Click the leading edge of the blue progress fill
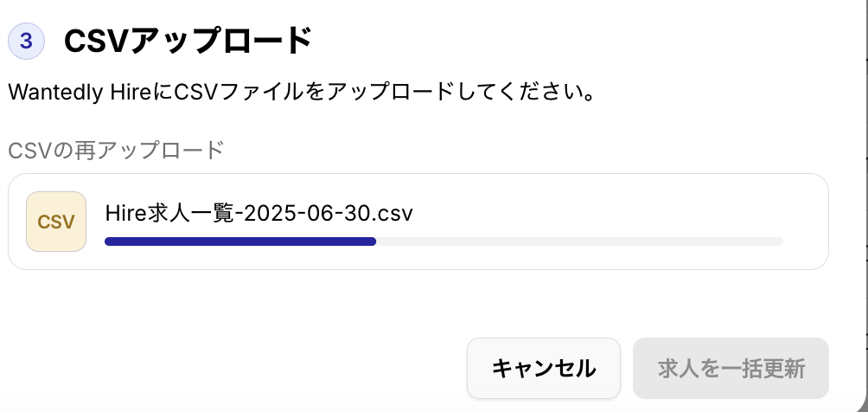The image size is (868, 412). pyautogui.click(x=373, y=241)
